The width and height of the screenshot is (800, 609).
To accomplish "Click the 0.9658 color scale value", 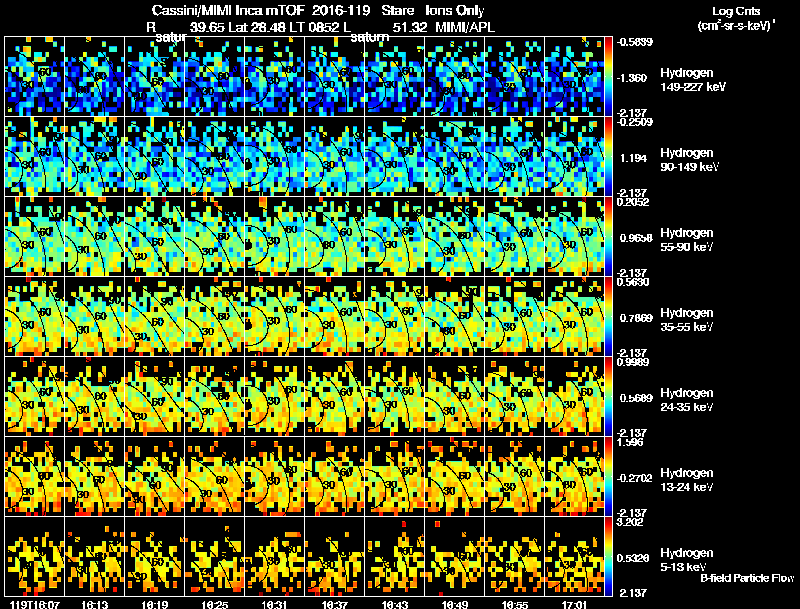I will 636,238.
